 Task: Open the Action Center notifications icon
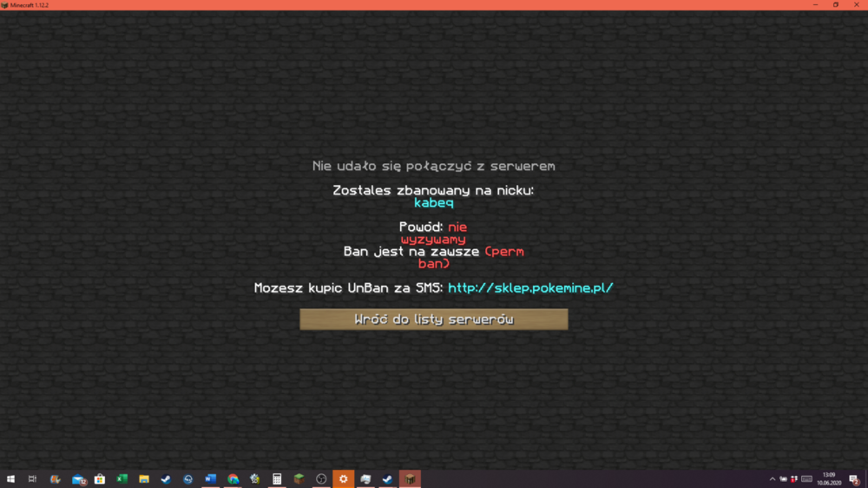click(x=854, y=479)
